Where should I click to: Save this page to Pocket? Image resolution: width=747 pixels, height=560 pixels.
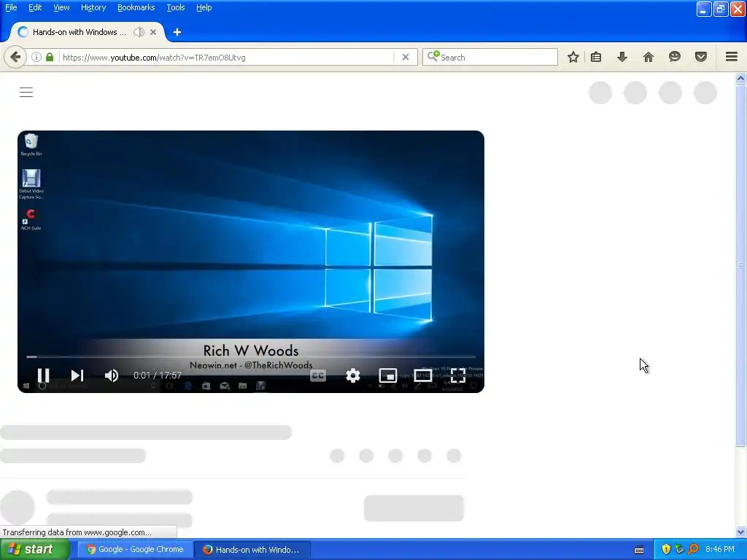(701, 57)
